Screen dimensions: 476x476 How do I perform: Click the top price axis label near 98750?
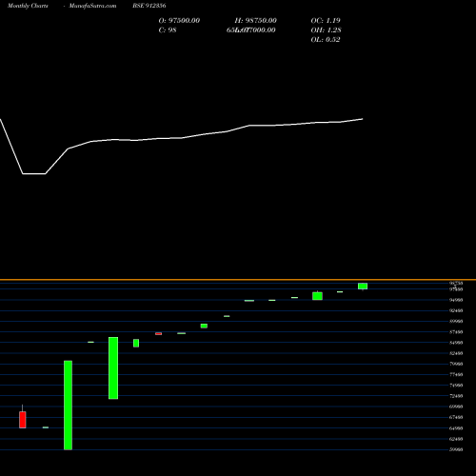pyautogui.click(x=456, y=283)
